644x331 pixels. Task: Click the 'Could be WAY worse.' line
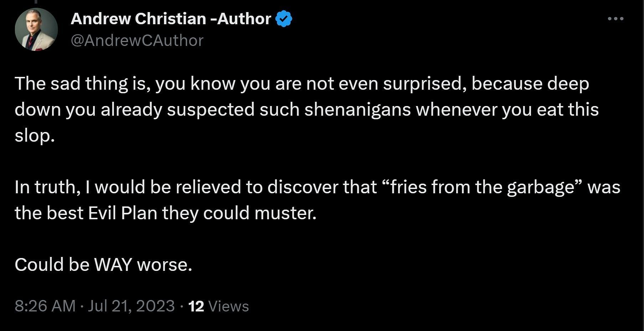click(x=103, y=264)
